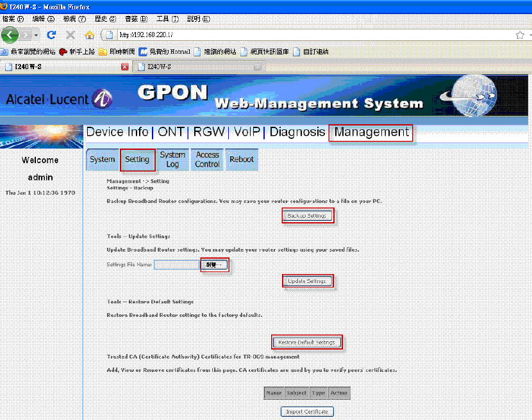The image size is (532, 420).
Task: Open the Device Info section
Action: [x=117, y=132]
